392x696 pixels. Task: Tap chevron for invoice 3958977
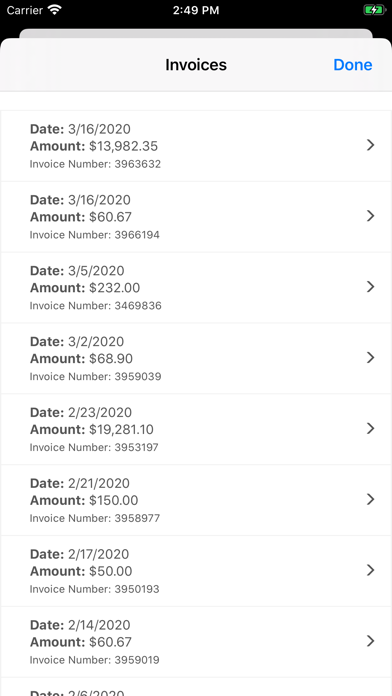(x=370, y=499)
